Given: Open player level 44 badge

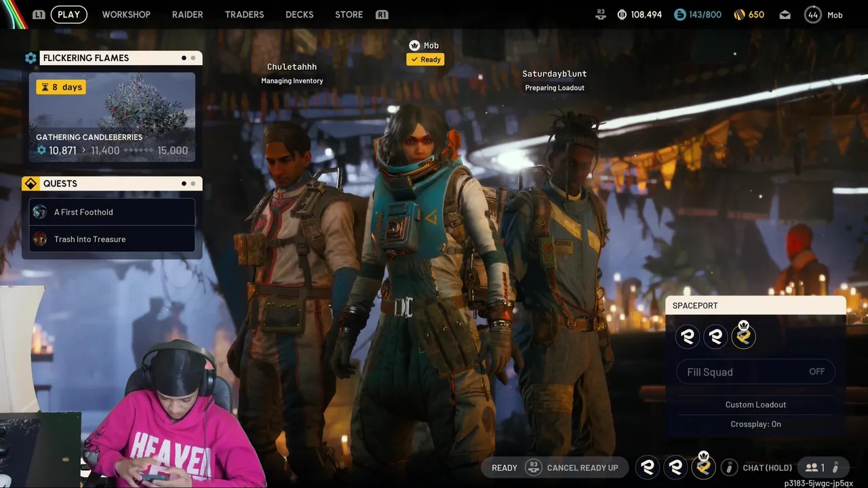Looking at the screenshot, I should pos(812,14).
